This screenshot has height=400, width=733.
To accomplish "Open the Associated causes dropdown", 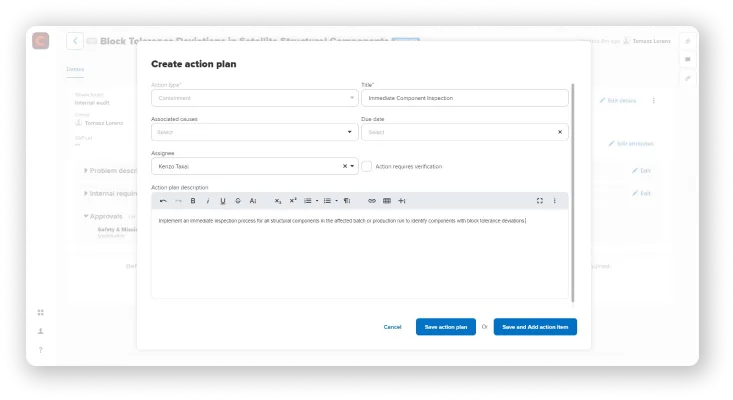I will [349, 132].
